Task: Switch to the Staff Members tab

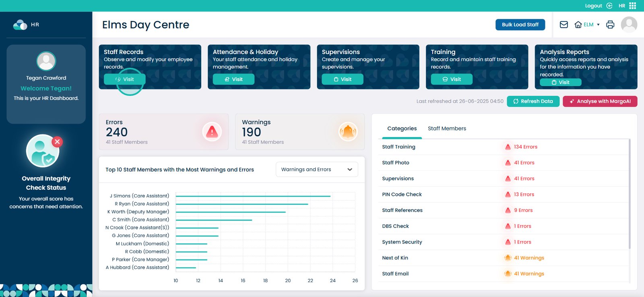Action: pyautogui.click(x=447, y=129)
